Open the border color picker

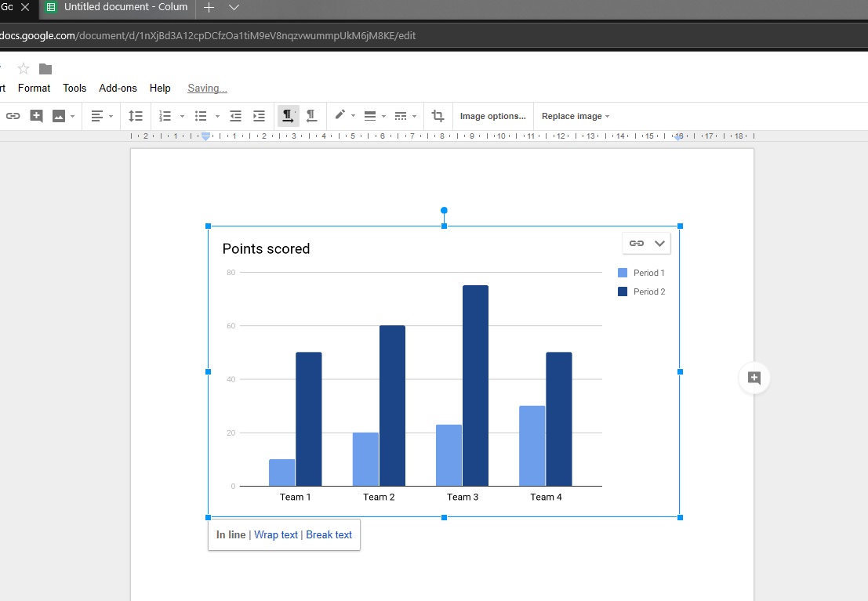pyautogui.click(x=340, y=116)
